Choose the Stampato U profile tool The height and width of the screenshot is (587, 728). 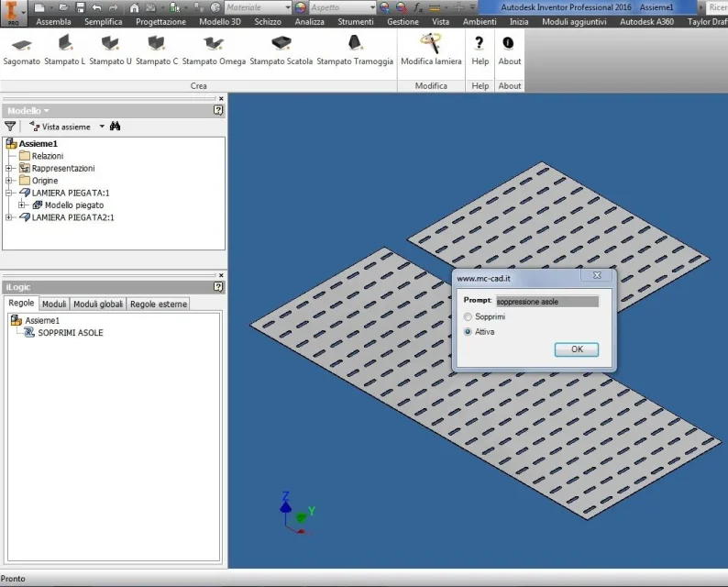(110, 51)
